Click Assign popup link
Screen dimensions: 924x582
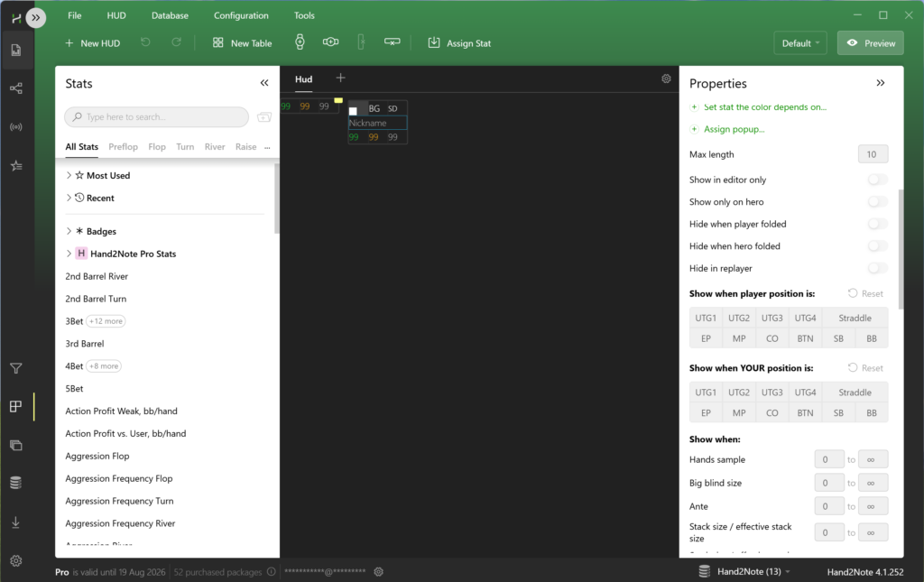735,129
